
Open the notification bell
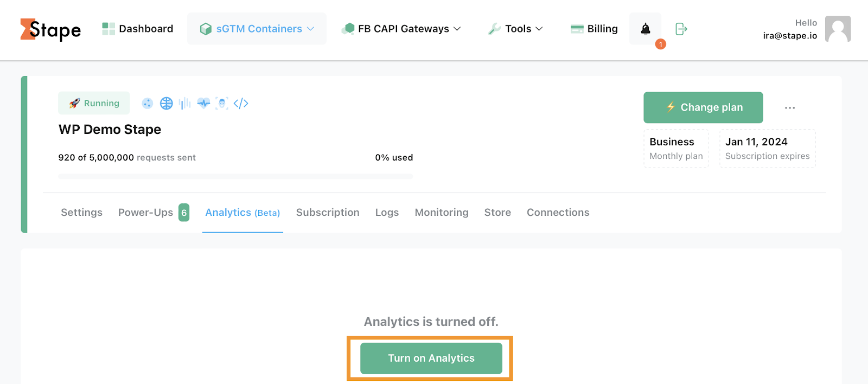[645, 29]
